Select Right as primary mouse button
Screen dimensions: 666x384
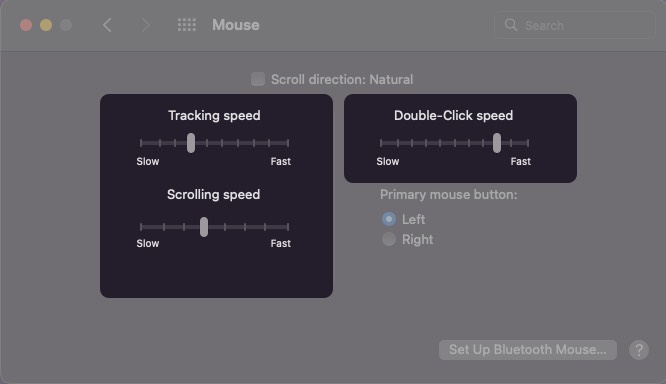coord(389,239)
